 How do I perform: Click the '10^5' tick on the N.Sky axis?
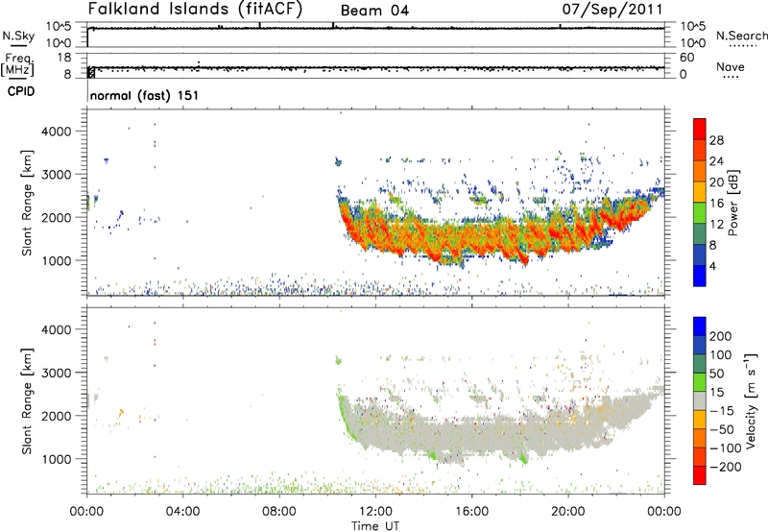tap(59, 26)
